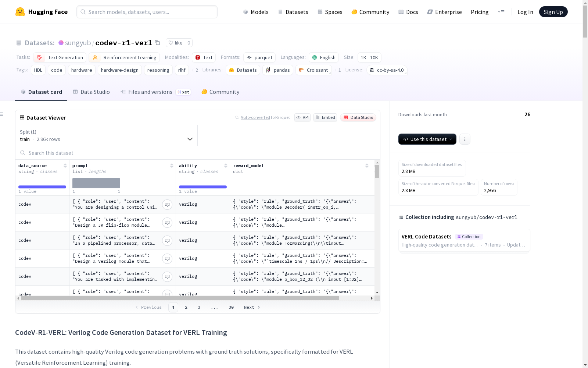Jump to page 30 of the dataset
Viewport: 588px width, 368px height.
point(231,307)
